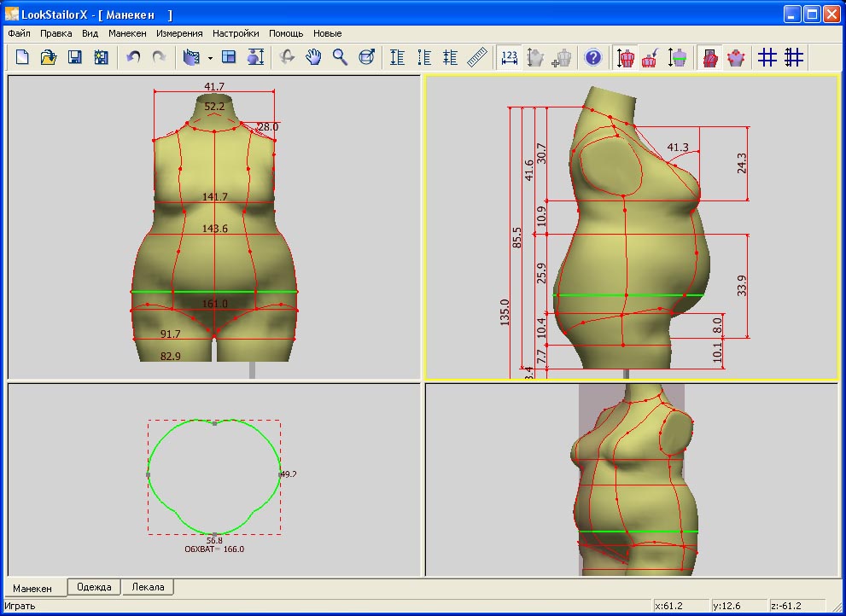This screenshot has width=846, height=616.
Task: Click the grey mannequin height icon
Action: [535, 56]
